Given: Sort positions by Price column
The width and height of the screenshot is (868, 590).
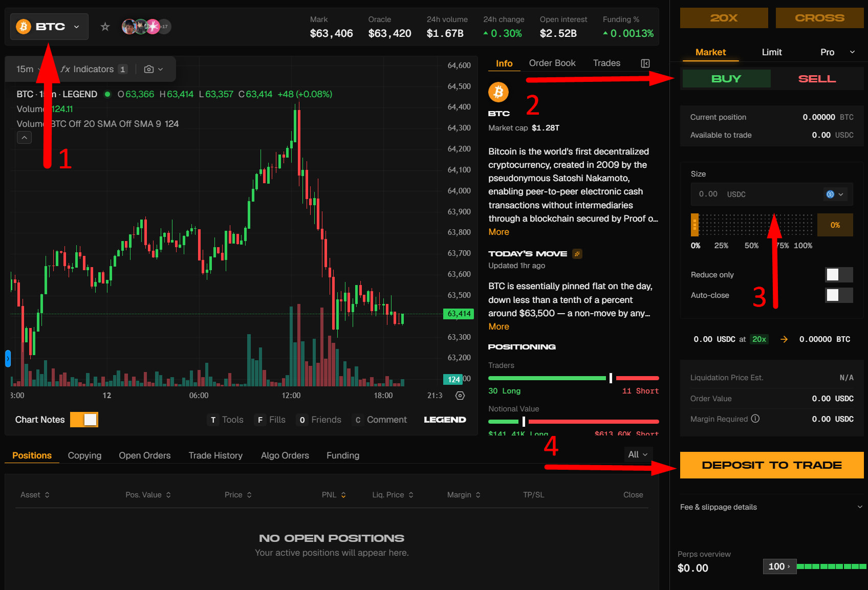Looking at the screenshot, I should pyautogui.click(x=238, y=495).
